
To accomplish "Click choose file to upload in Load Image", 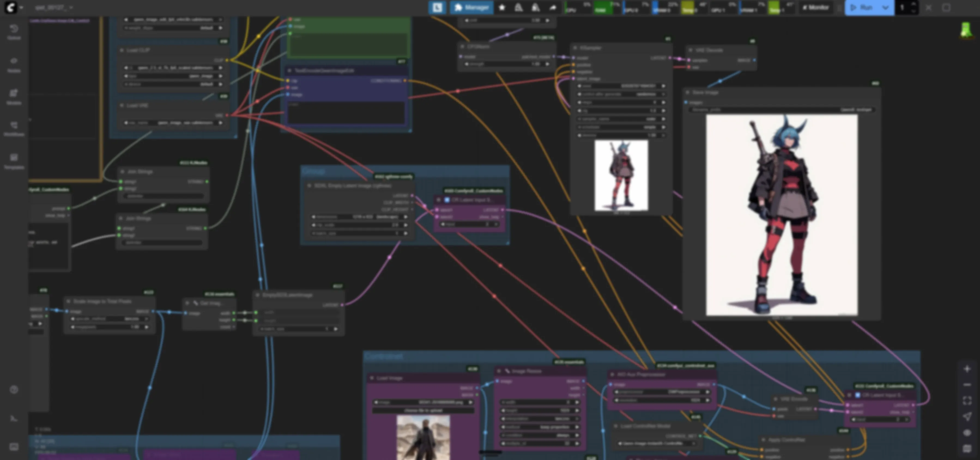I will (423, 411).
